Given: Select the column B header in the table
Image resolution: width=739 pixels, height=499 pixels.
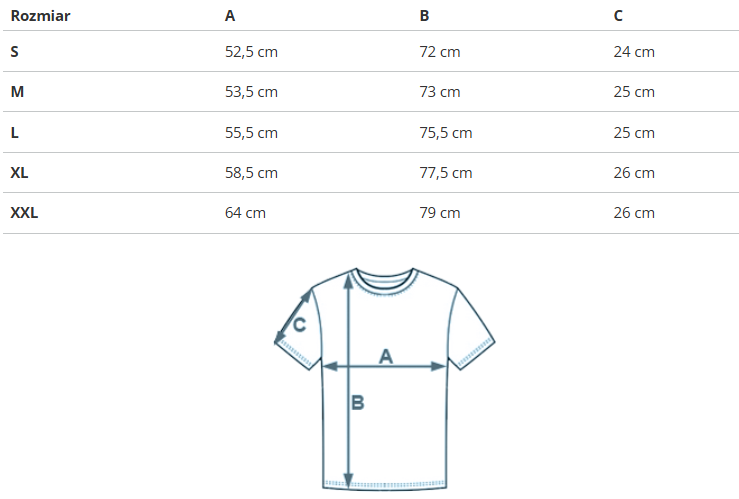Looking at the screenshot, I should 424,16.
